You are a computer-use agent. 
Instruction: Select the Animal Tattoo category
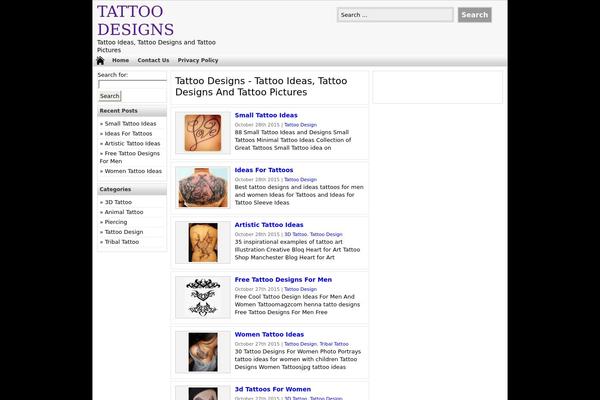click(x=124, y=212)
